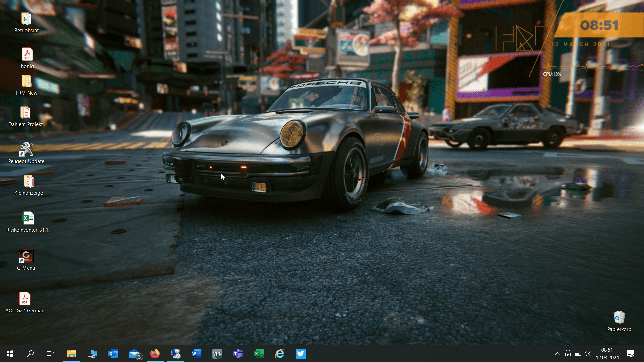This screenshot has width=644, height=362.
Task: Open the Mail app with 3 badge
Action: (x=135, y=354)
